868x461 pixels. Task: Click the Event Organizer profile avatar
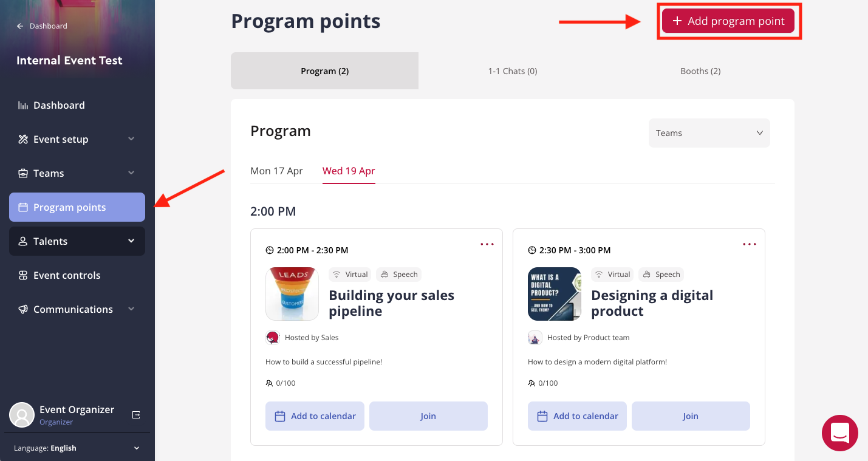point(22,415)
